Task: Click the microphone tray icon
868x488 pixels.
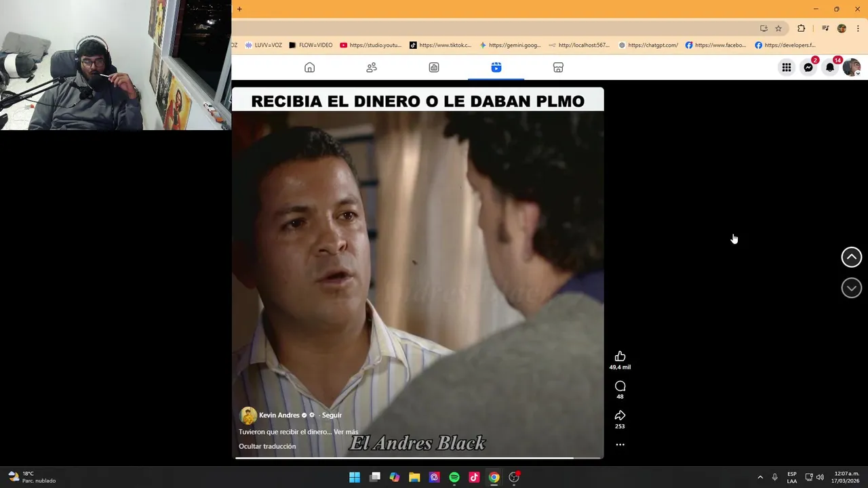Action: [x=774, y=477]
